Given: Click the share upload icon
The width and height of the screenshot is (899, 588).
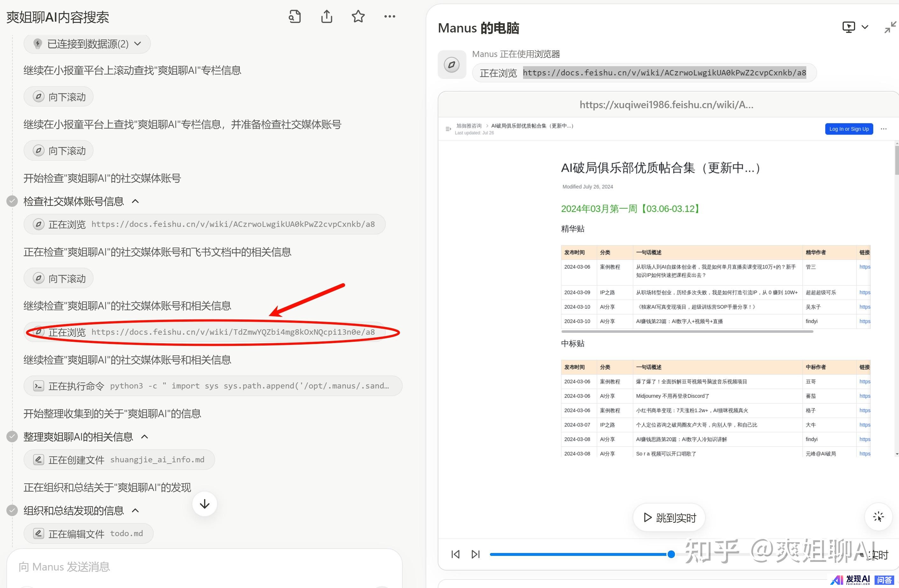Looking at the screenshot, I should (326, 17).
